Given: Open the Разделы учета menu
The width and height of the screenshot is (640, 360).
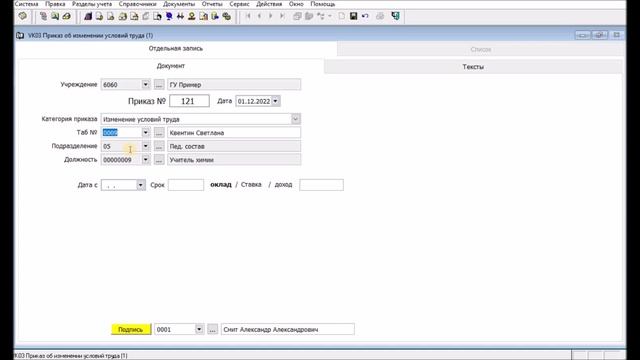Looking at the screenshot, I should click(92, 4).
